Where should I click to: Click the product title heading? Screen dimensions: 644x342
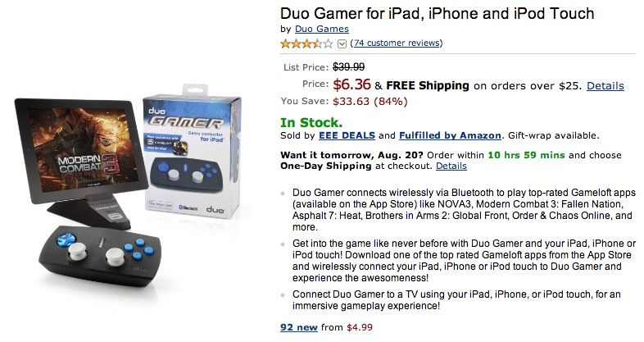coord(437,13)
